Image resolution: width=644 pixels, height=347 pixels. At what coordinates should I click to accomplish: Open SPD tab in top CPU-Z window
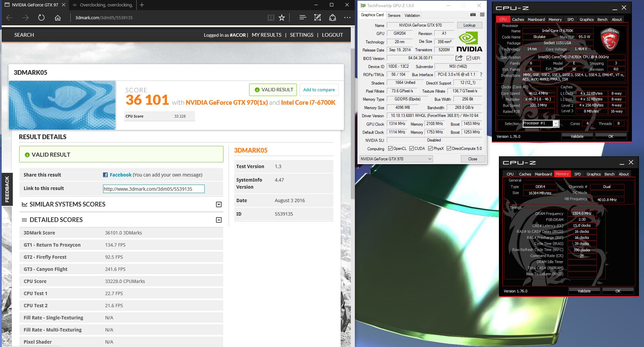(570, 20)
